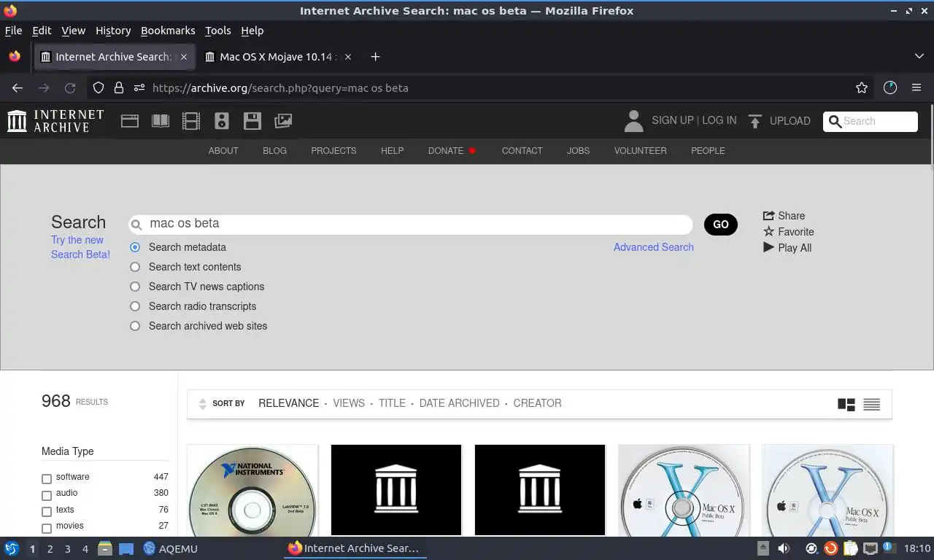Screen dimensions: 934x560
Task: Sort results by DATE ARCHIVED
Action: pos(459,403)
